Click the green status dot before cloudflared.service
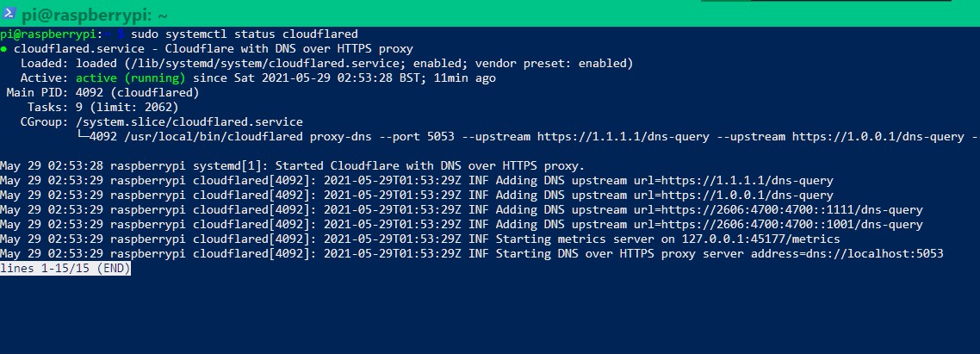Viewport: 980px width, 354px height. (x=3, y=49)
